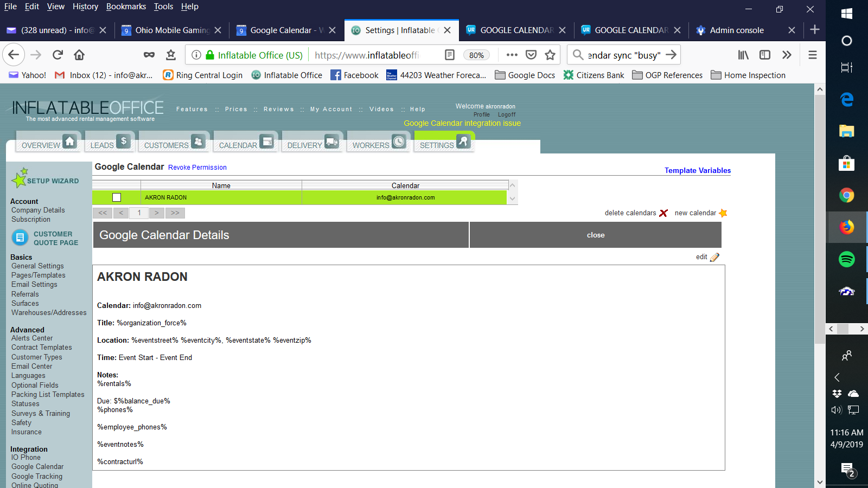Click the 80% zoom level indicator

coord(476,55)
